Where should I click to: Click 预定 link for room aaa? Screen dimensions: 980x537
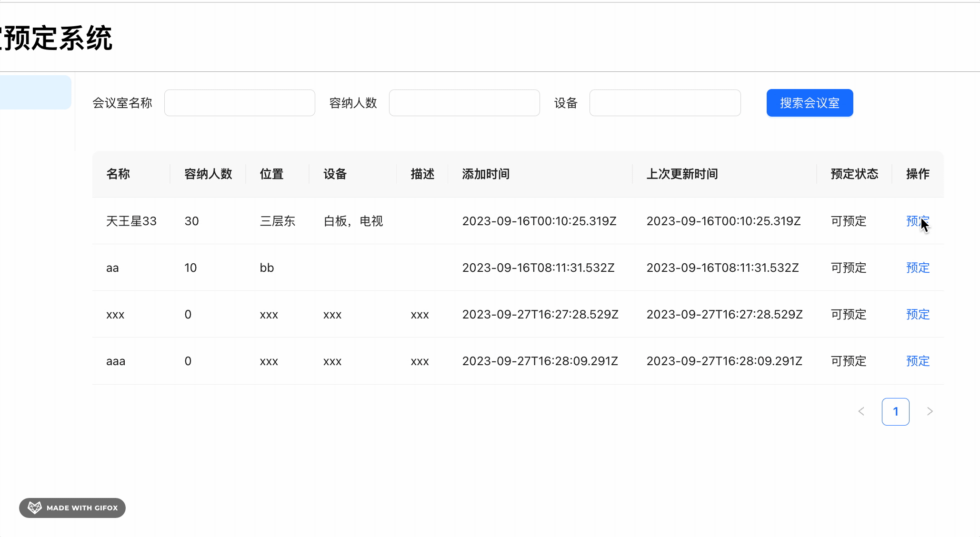917,361
